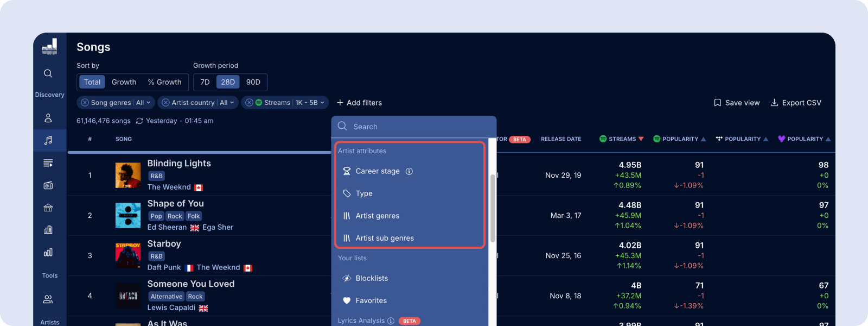Open the artists person icon in sidebar
The image size is (868, 326).
[x=48, y=118]
